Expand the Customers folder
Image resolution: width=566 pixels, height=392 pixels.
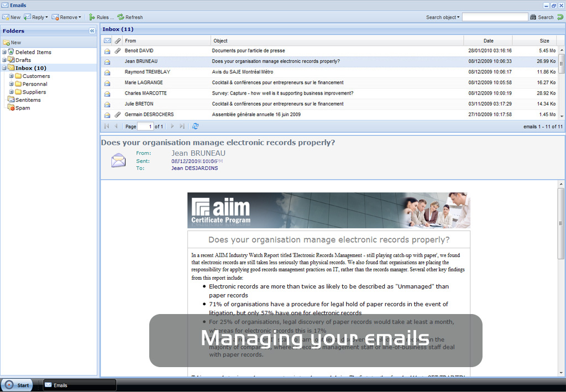pos(11,76)
